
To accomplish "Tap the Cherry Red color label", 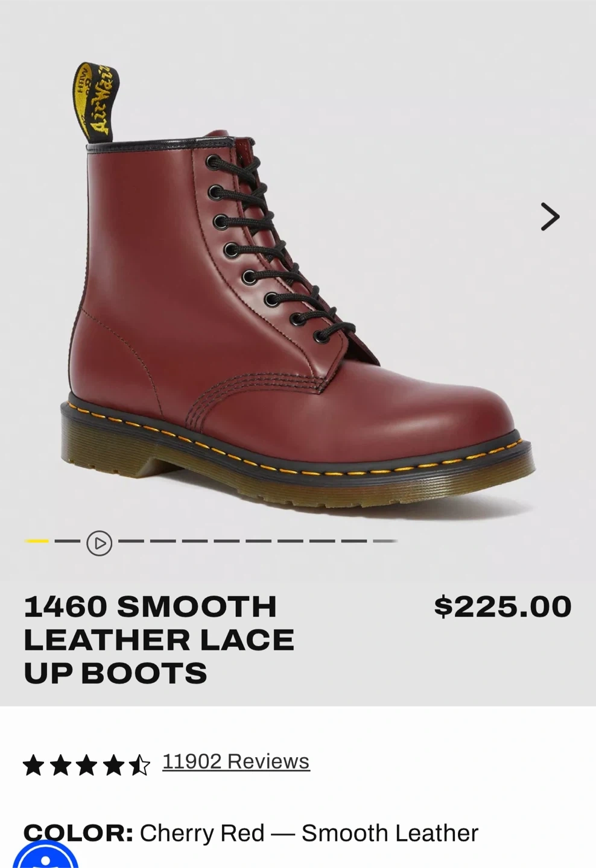I will pos(250,833).
